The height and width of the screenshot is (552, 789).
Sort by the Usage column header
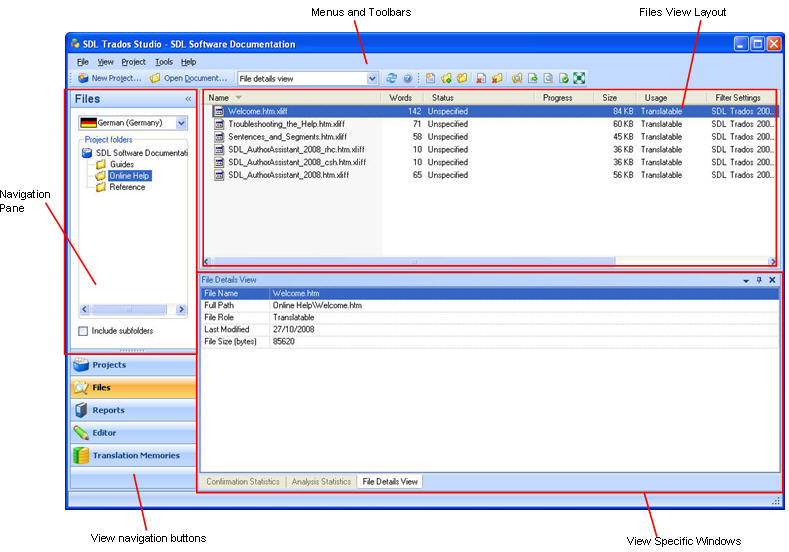pos(671,98)
